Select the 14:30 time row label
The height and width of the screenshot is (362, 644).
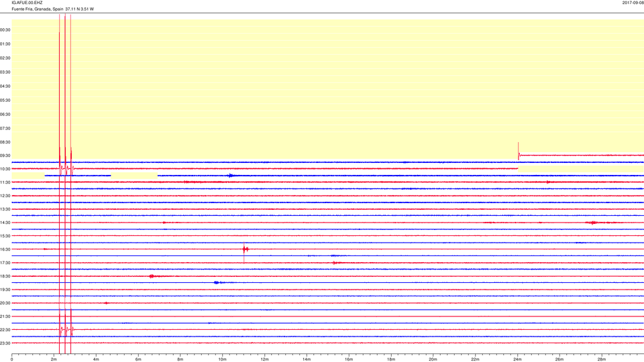(5, 223)
